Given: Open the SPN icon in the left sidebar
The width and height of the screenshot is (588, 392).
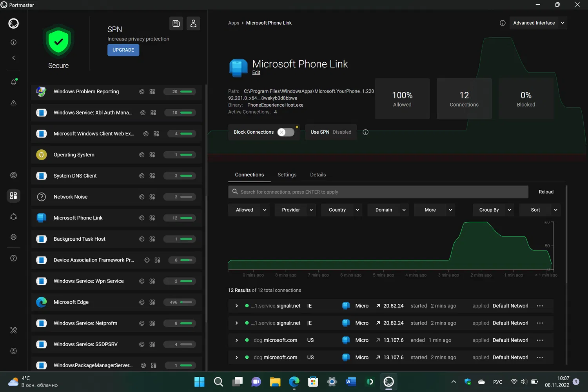Looking at the screenshot, I should coord(13,216).
